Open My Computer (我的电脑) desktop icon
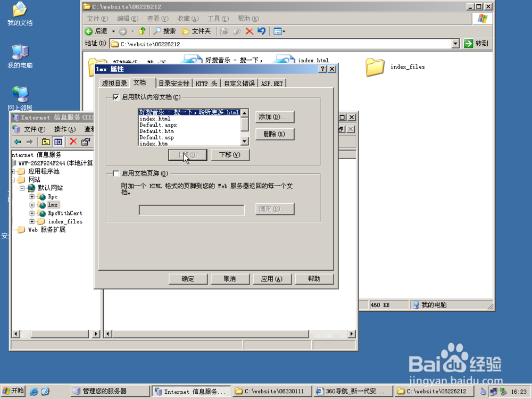Viewport: 532px width, 399px height. point(20,56)
